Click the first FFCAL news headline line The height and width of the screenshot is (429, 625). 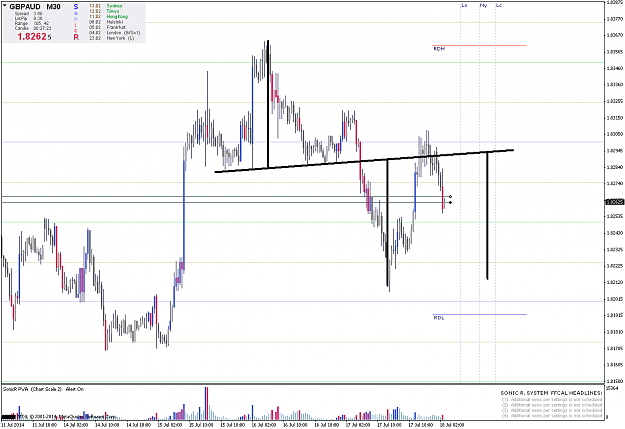(552, 399)
